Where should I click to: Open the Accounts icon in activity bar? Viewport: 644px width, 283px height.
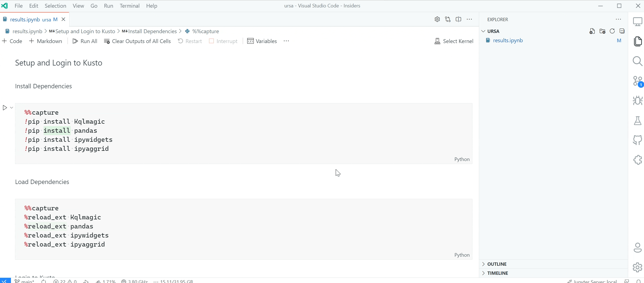[x=637, y=248]
